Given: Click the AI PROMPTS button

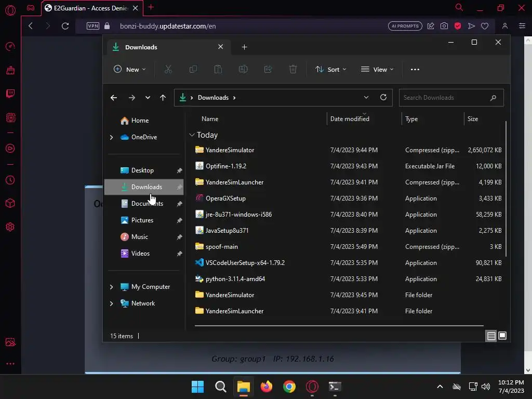Looking at the screenshot, I should tap(405, 26).
